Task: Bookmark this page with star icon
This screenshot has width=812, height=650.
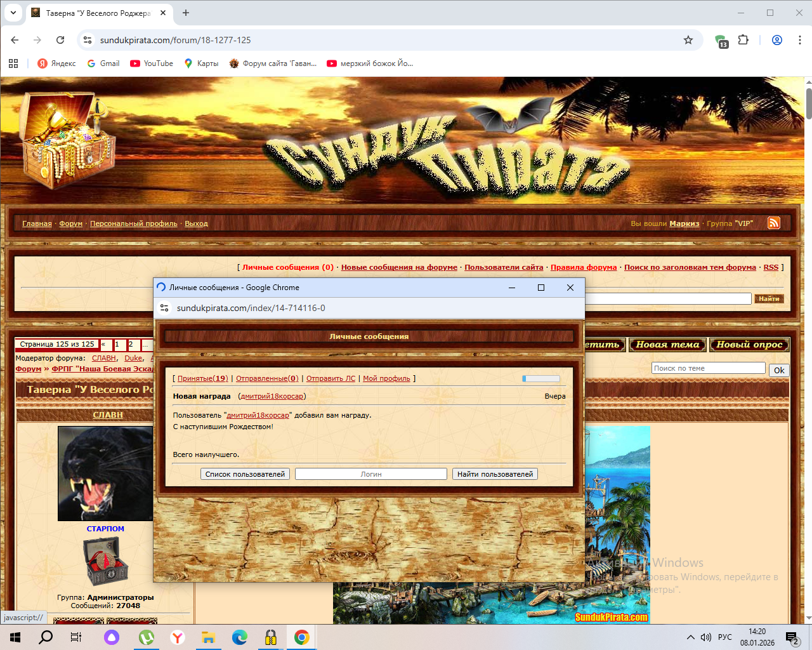Action: point(688,40)
